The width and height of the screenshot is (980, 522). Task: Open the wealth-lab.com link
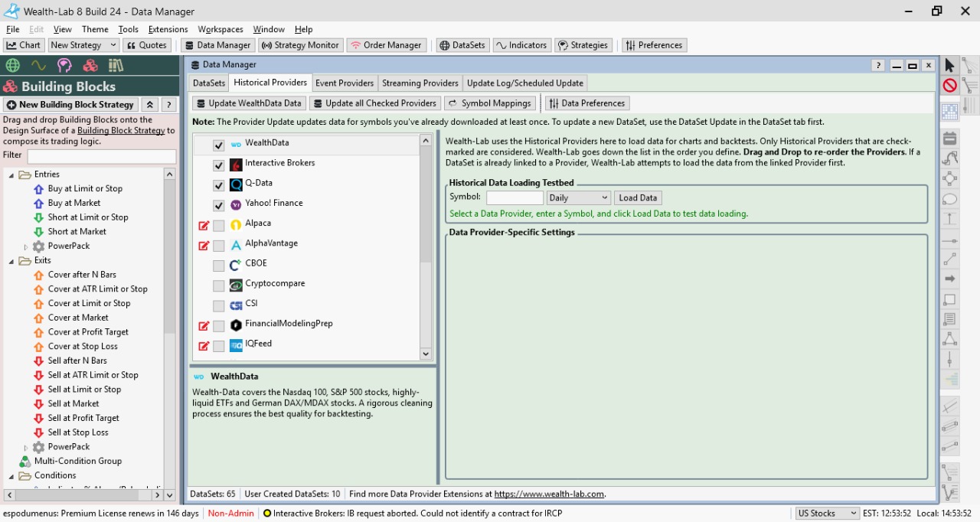coord(549,494)
